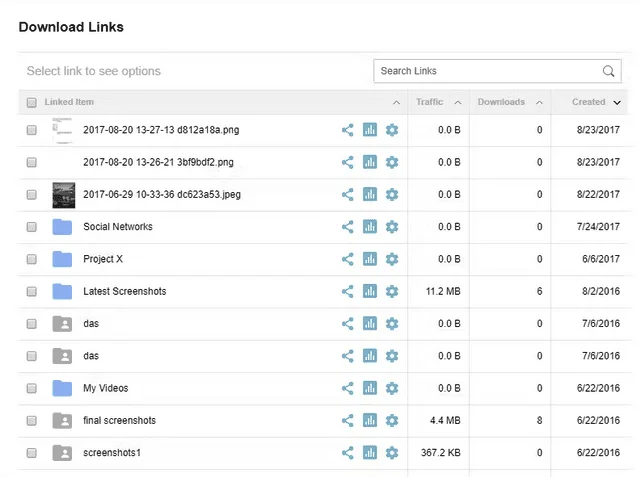This screenshot has height=477, width=639.
Task: Sort by Linked Item column arrow
Action: 396,103
